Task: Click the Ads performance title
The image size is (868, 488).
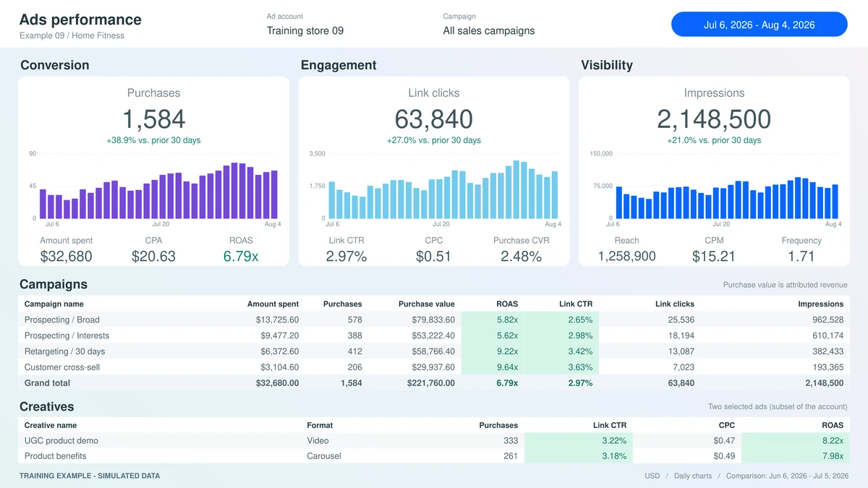Action: (x=80, y=20)
